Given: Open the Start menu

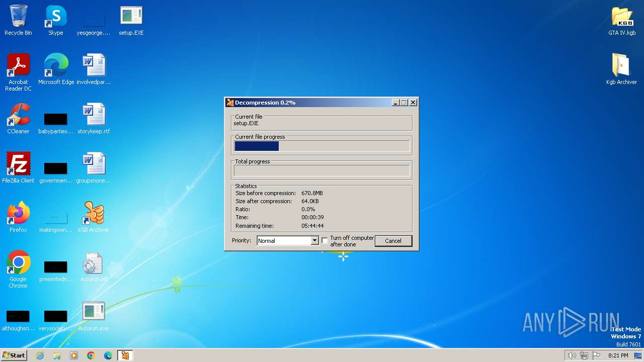Looking at the screenshot, I should point(14,355).
